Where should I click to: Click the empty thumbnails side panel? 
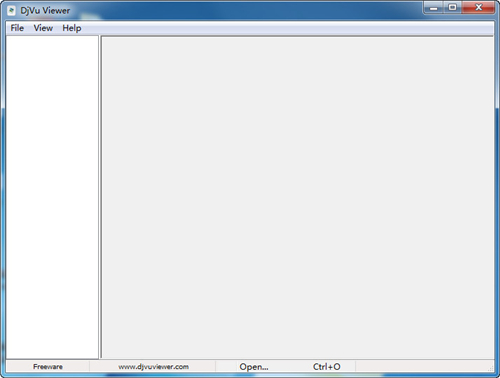pyautogui.click(x=52, y=197)
